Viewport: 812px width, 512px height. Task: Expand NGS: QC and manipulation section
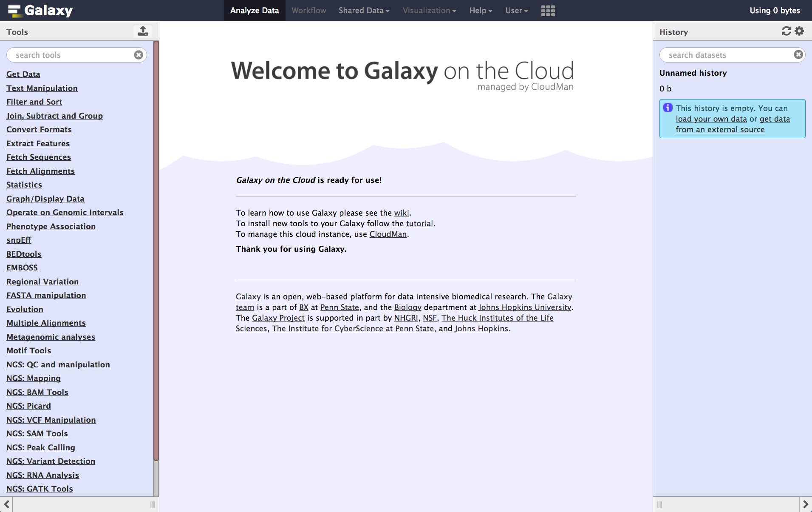(x=58, y=364)
